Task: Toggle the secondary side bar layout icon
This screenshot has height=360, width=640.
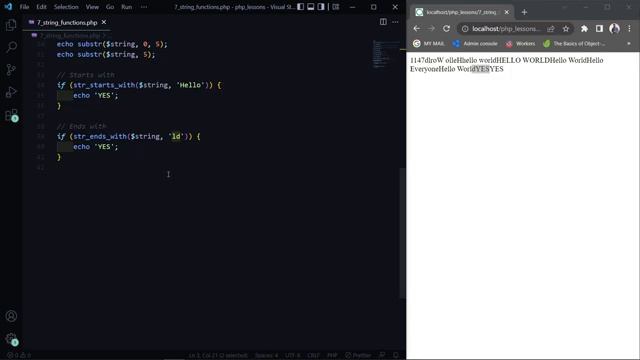Action: pyautogui.click(x=321, y=7)
